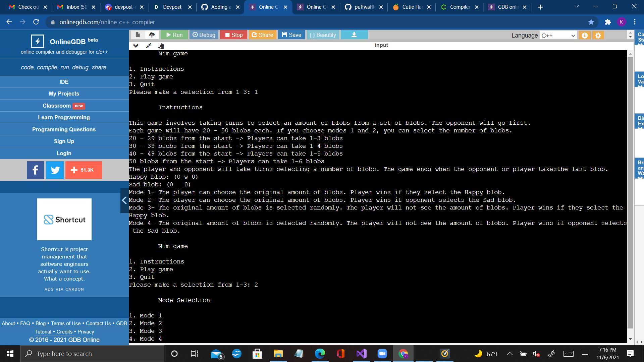644x362 pixels.
Task: Shrink console with the compress arrows icon
Action: [x=149, y=46]
